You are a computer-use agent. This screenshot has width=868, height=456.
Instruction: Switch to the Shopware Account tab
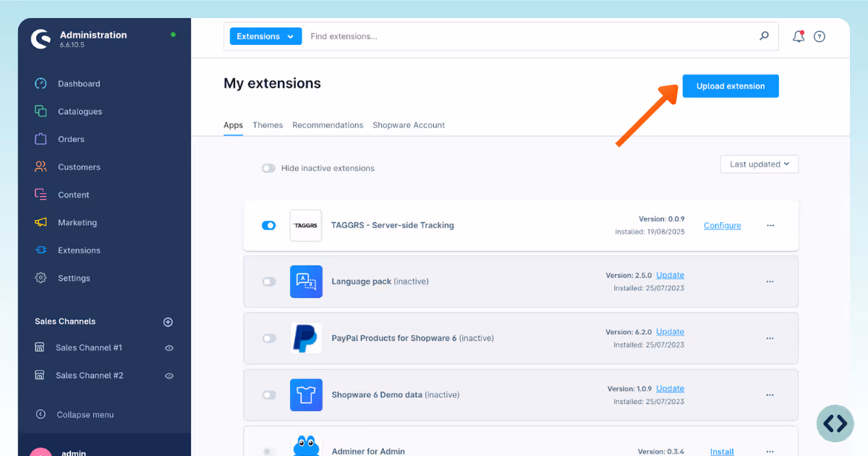[409, 125]
